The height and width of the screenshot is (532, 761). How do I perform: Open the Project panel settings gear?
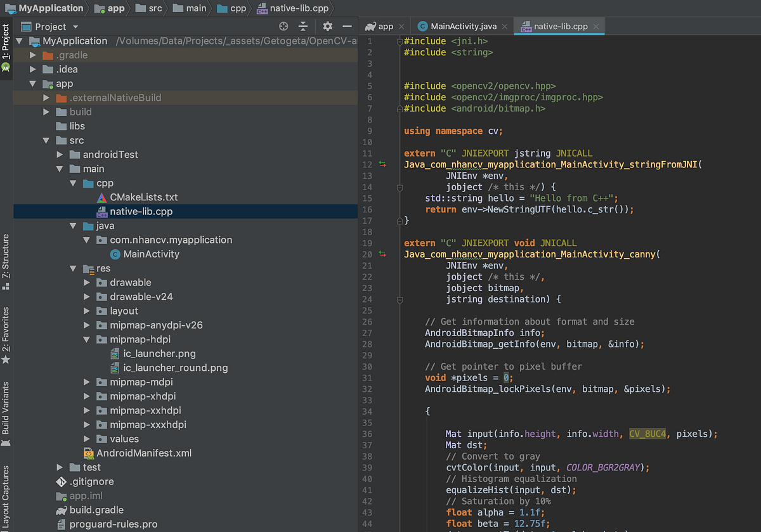coord(326,26)
